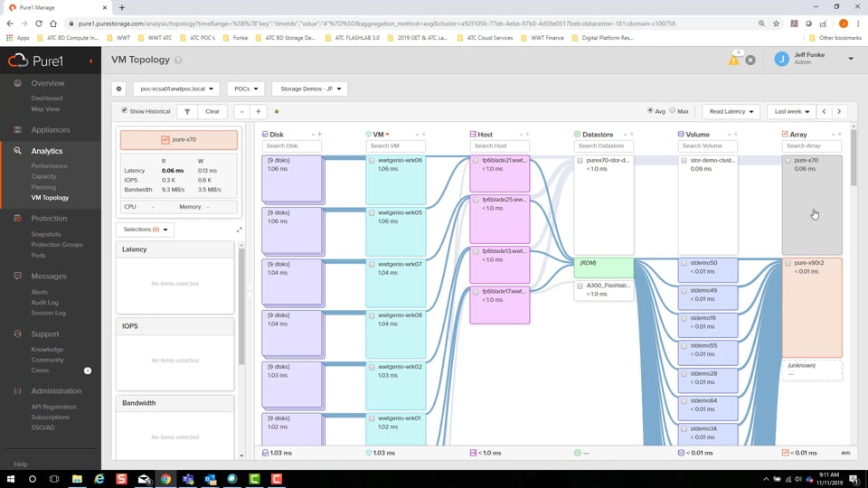
Task: Open Cases under Support
Action: (x=40, y=371)
